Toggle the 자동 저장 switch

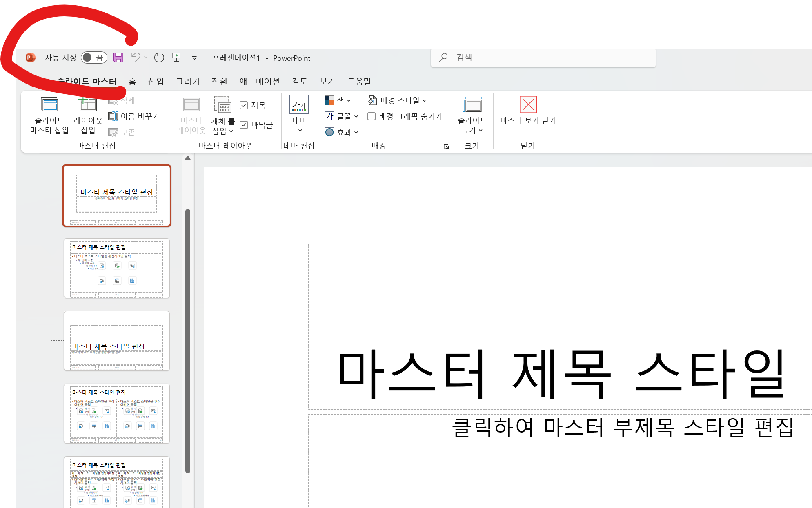click(x=93, y=58)
